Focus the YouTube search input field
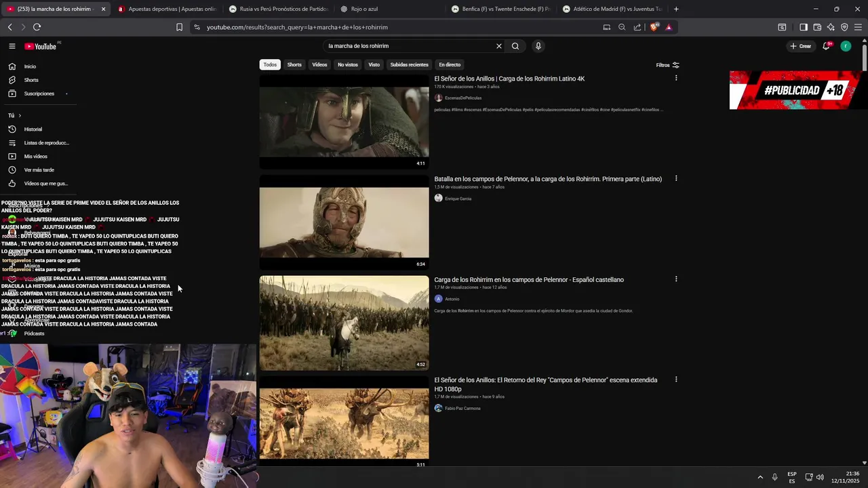 pyautogui.click(x=410, y=46)
